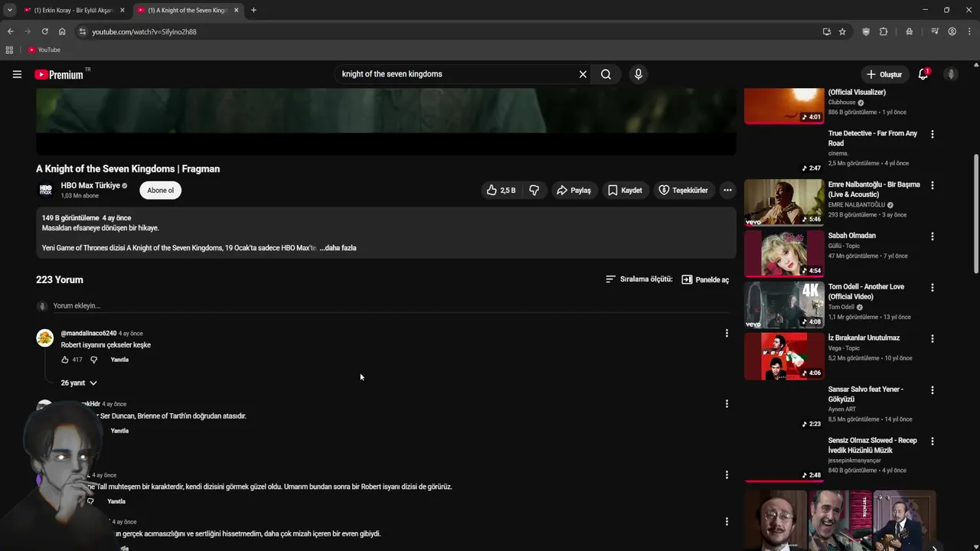
Task: Start voice search with the microphone icon
Action: [639, 74]
